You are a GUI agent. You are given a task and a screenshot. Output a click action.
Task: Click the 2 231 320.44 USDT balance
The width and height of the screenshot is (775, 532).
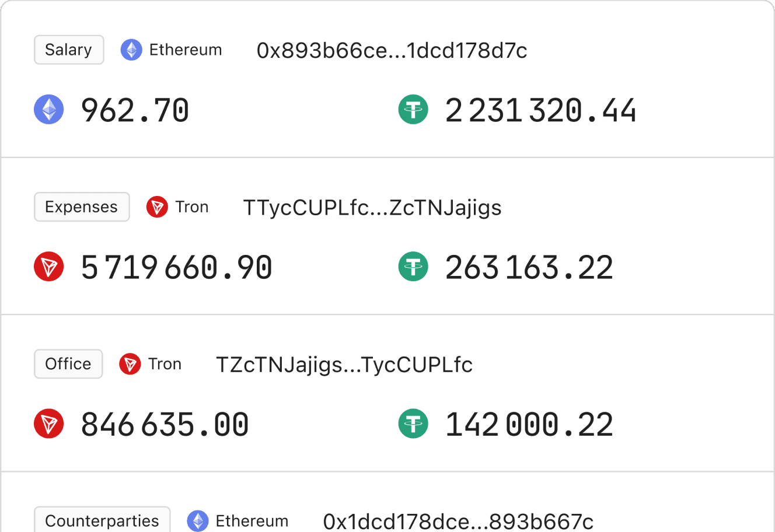(x=540, y=110)
